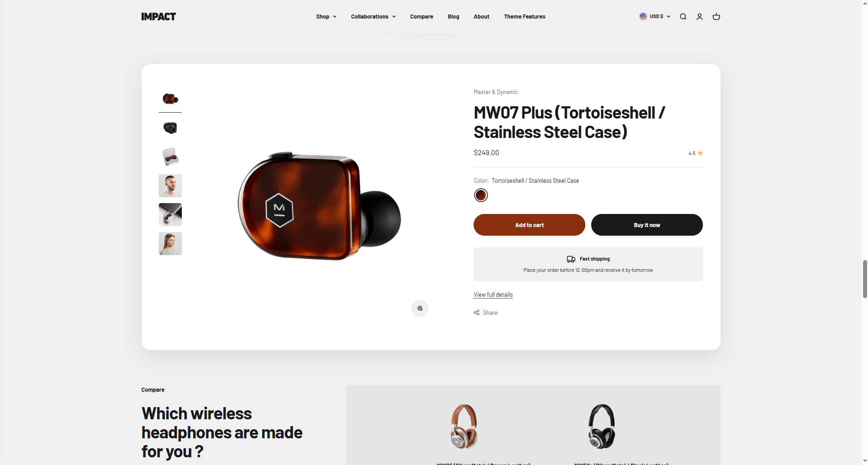Click the Buy it now button

click(x=647, y=225)
